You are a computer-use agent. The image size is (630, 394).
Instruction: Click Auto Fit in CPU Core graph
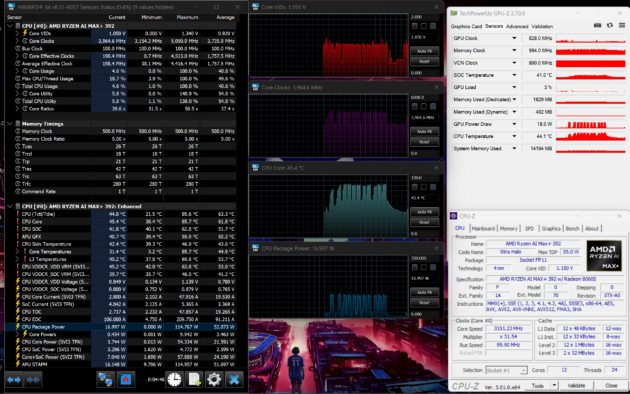point(424,212)
